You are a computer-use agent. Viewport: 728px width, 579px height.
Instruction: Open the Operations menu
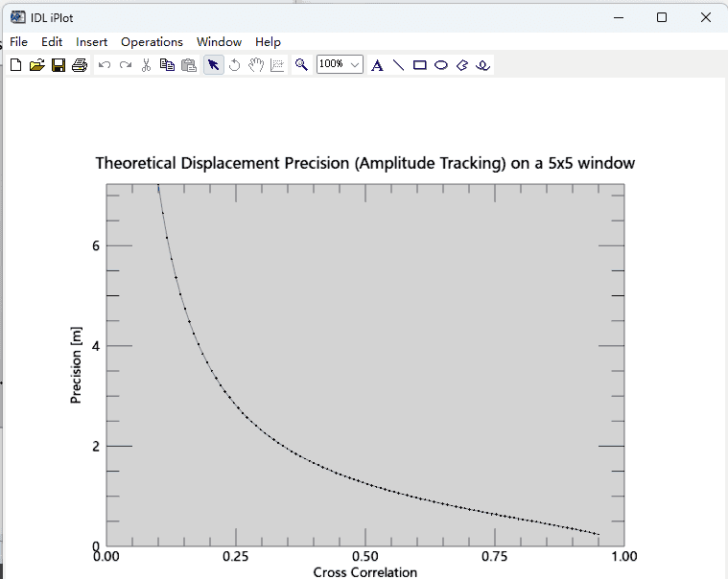click(x=152, y=42)
